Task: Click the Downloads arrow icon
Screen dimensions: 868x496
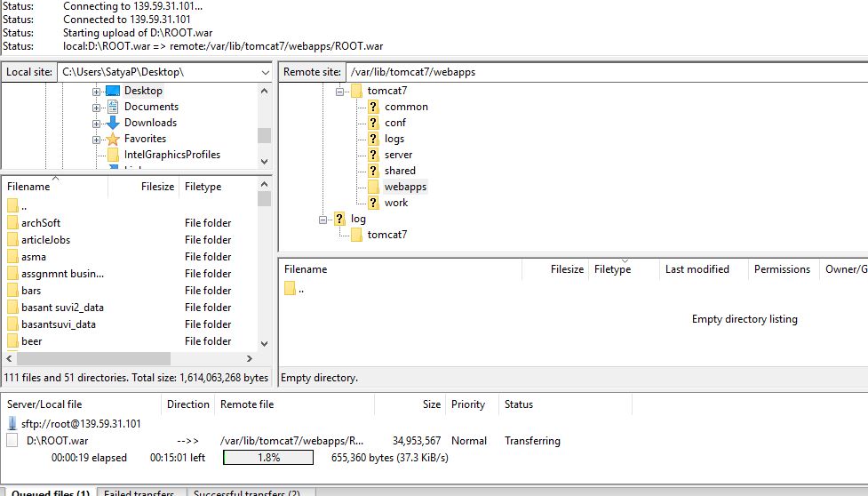Action: (112, 123)
